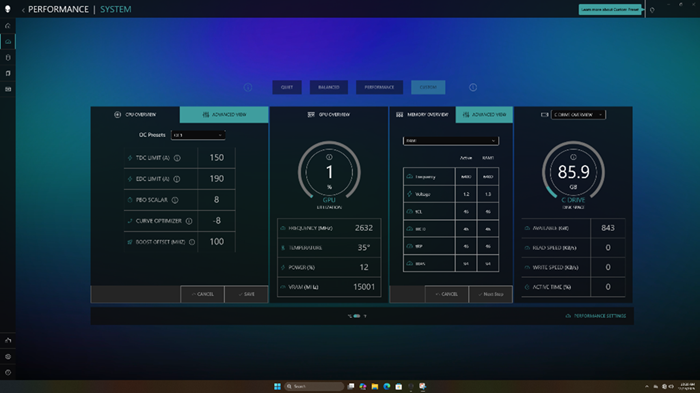Image resolution: width=700 pixels, height=393 pixels.
Task: Click the GPU utilization gauge
Action: pyautogui.click(x=329, y=172)
